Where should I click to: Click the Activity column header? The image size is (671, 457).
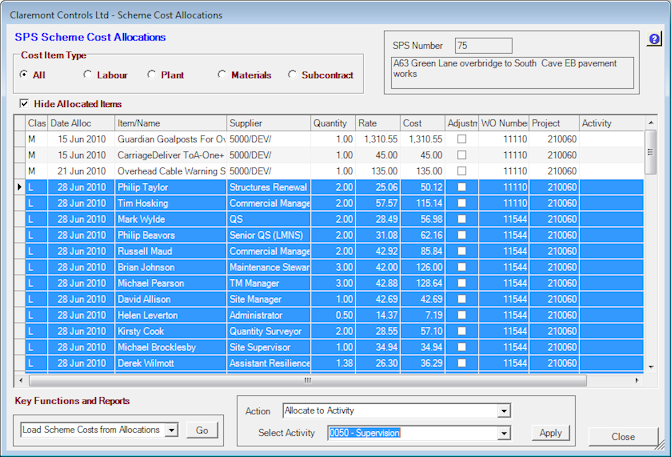point(612,123)
